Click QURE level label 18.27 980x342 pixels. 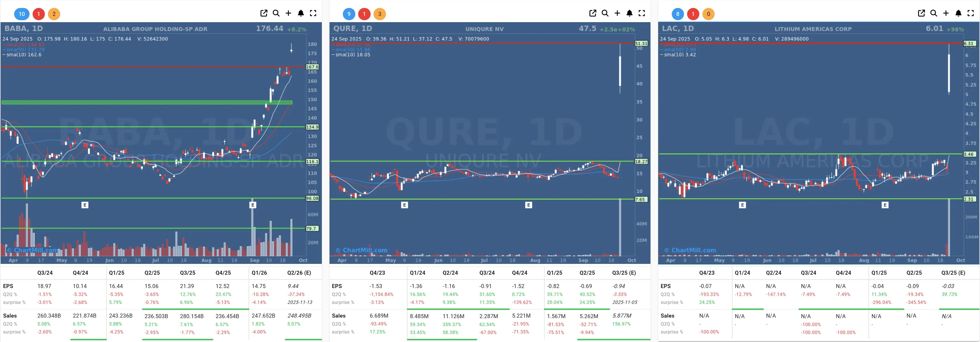(x=641, y=161)
